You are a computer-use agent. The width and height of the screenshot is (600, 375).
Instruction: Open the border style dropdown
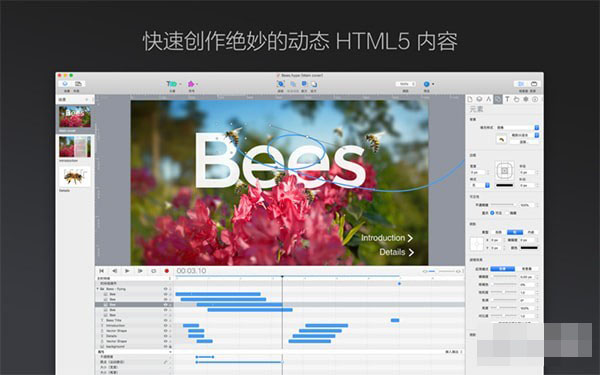pos(480,185)
